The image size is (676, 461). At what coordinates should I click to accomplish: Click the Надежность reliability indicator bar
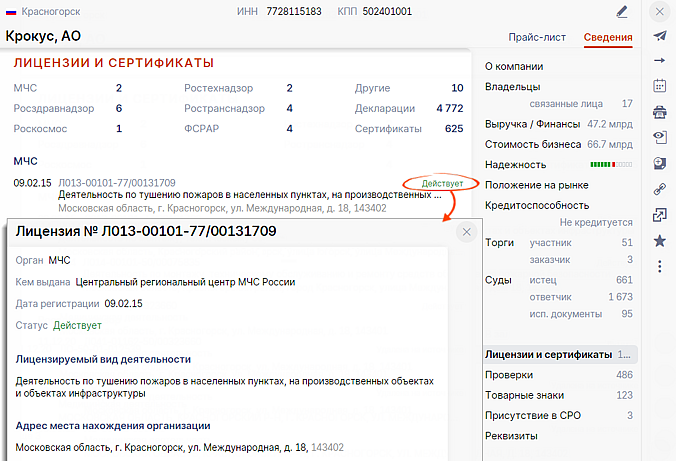611,164
